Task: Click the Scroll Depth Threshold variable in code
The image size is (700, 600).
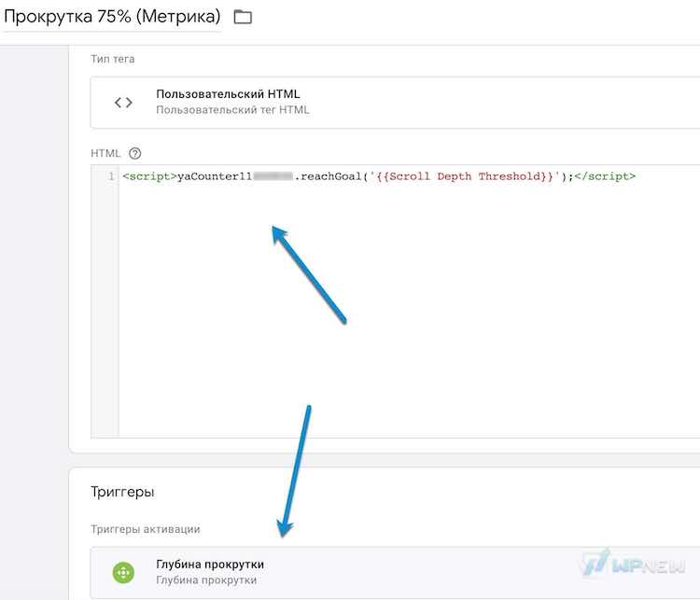Action: (465, 176)
